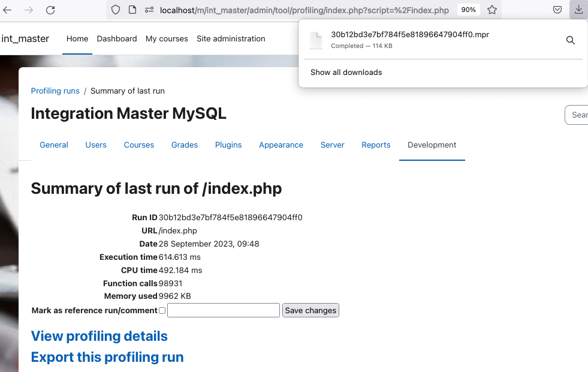Screen dimensions: 588x372
Task: Switch to the General tab
Action: (54, 145)
